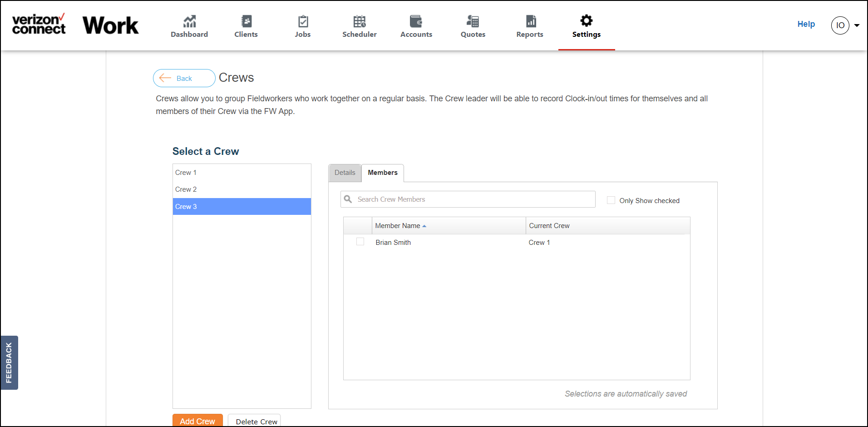Enable Only Show checked checkbox
The image size is (868, 427).
[x=611, y=200]
